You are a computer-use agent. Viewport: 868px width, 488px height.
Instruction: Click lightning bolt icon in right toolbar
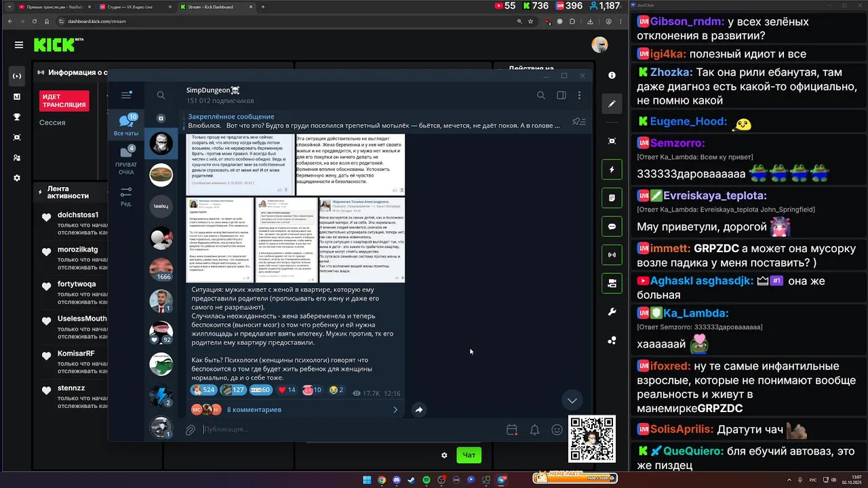click(612, 169)
